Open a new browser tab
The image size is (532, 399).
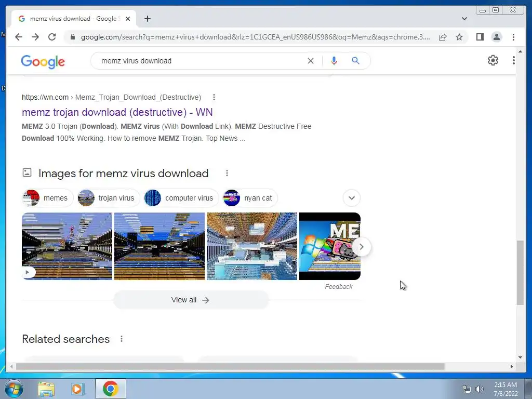147,19
